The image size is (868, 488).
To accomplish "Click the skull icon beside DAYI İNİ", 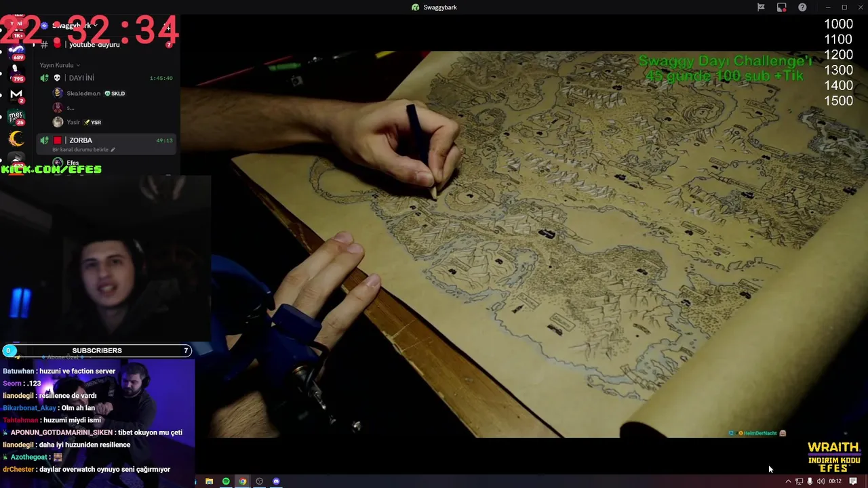I will (57, 78).
